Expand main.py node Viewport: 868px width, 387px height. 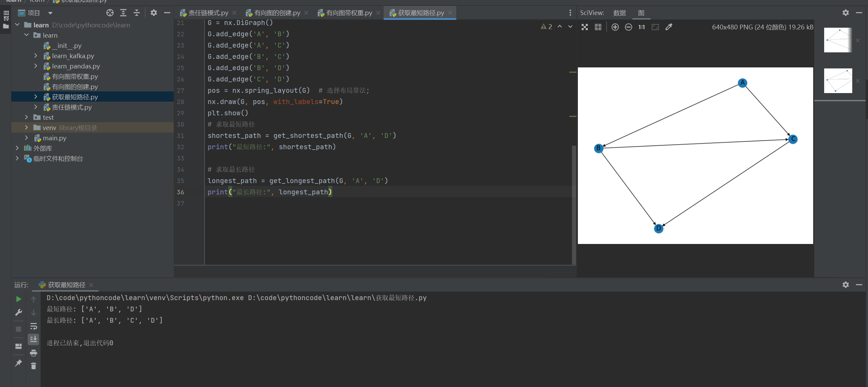[26, 138]
